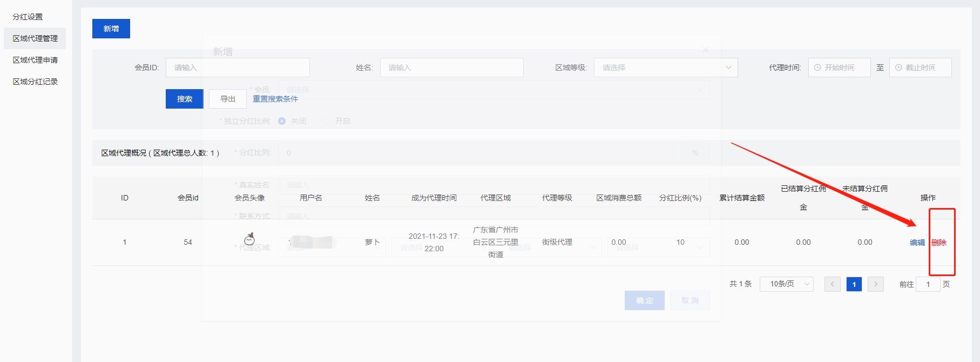Click the member avatar image in the row
This screenshot has height=362, width=980.
pos(249,239)
